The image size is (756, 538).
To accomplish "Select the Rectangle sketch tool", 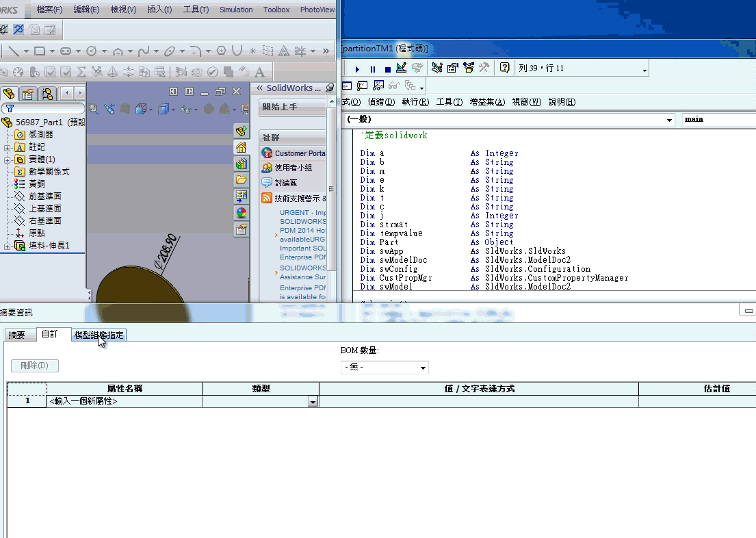I will (x=40, y=49).
